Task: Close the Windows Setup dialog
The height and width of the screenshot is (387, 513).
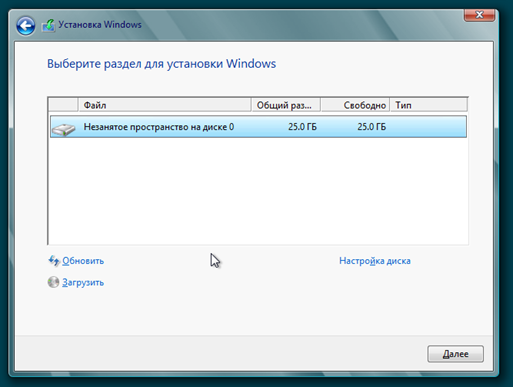Action: [479, 15]
